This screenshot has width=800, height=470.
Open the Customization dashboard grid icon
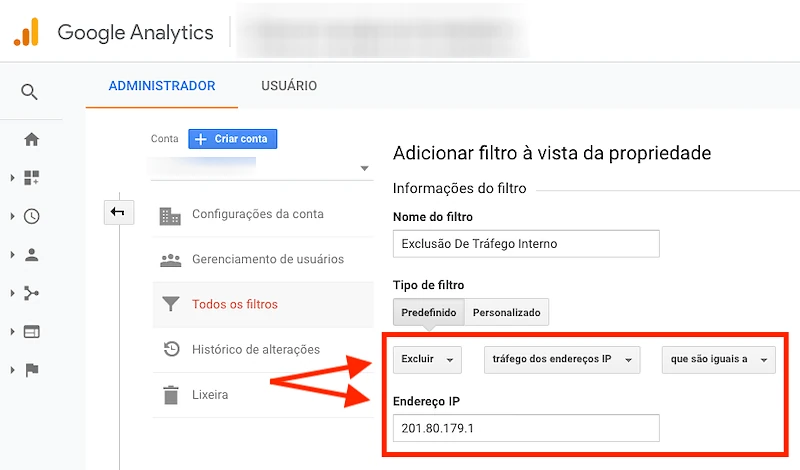point(32,178)
